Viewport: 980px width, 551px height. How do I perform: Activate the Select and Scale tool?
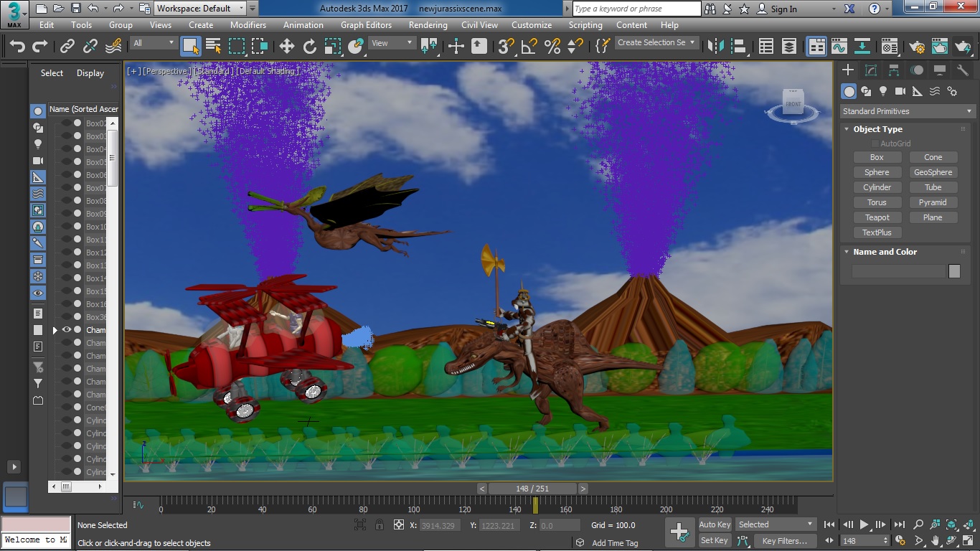[x=333, y=47]
